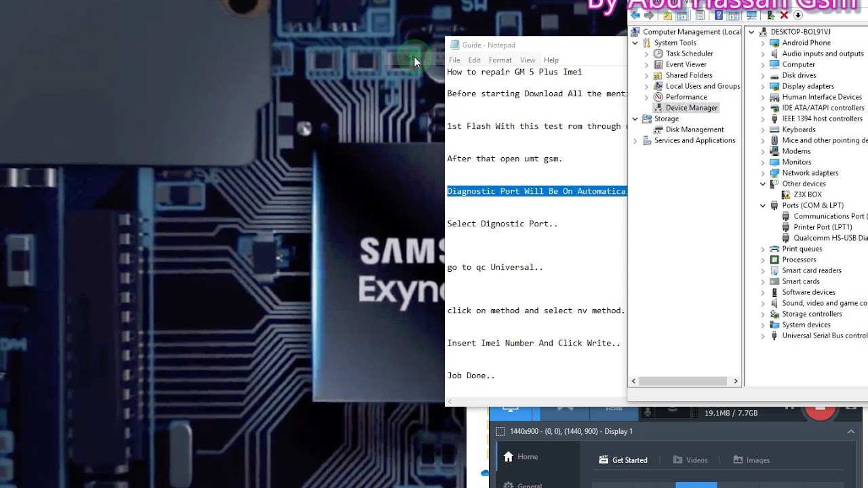Select the Communications Port device

coord(824,216)
